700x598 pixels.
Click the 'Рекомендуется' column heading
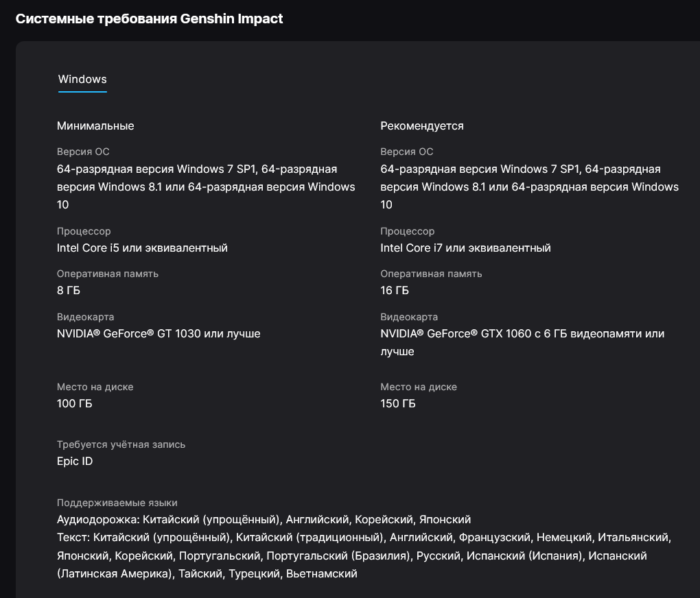[422, 125]
